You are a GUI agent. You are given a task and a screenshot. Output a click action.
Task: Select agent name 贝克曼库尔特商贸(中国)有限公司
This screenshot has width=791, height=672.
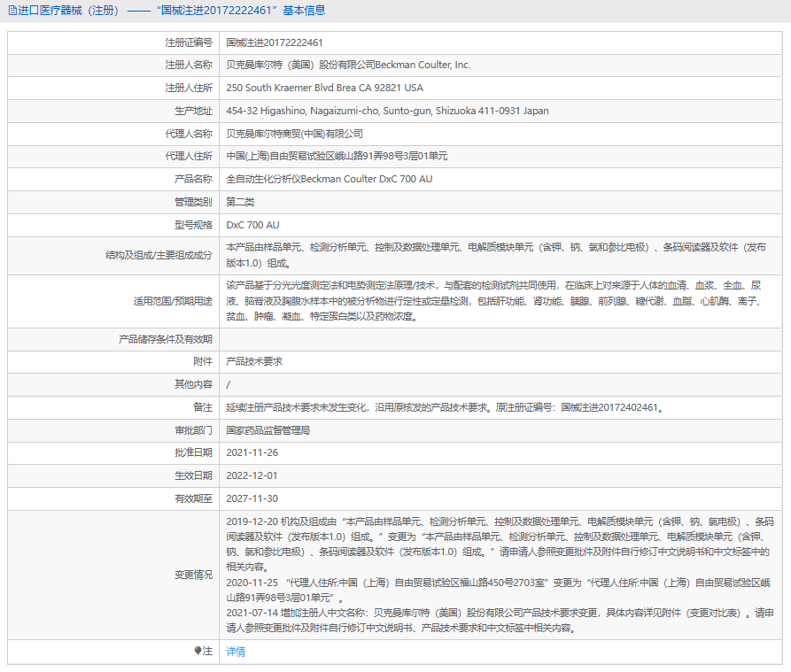(x=295, y=134)
